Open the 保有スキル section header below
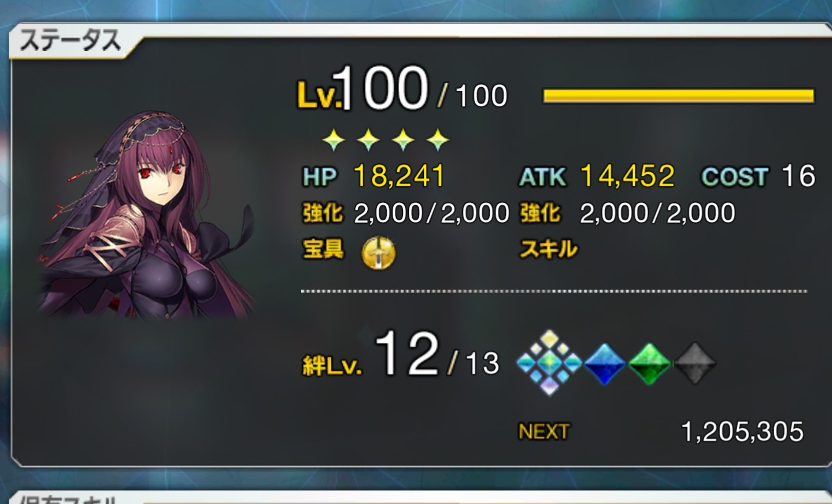832x504 pixels. (x=68, y=498)
